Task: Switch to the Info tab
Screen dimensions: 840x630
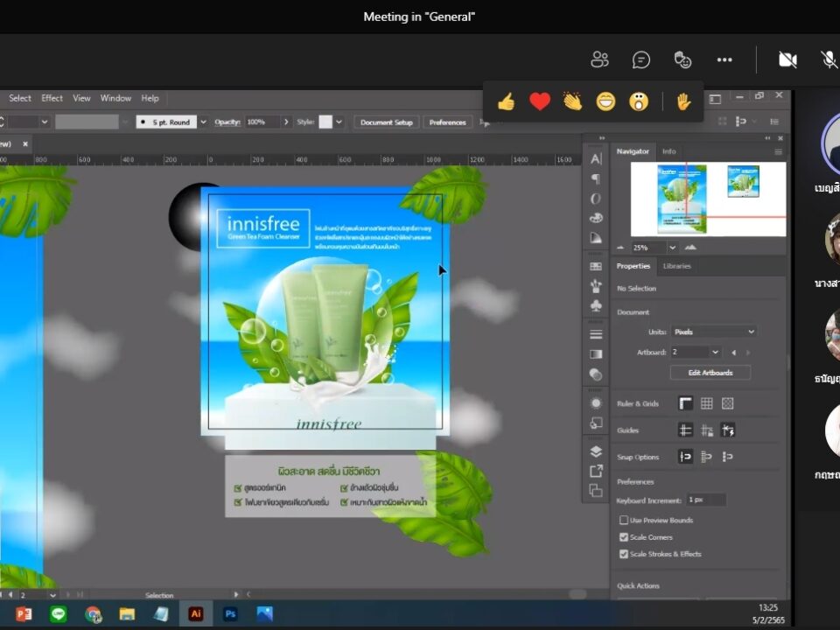Action: click(x=668, y=151)
